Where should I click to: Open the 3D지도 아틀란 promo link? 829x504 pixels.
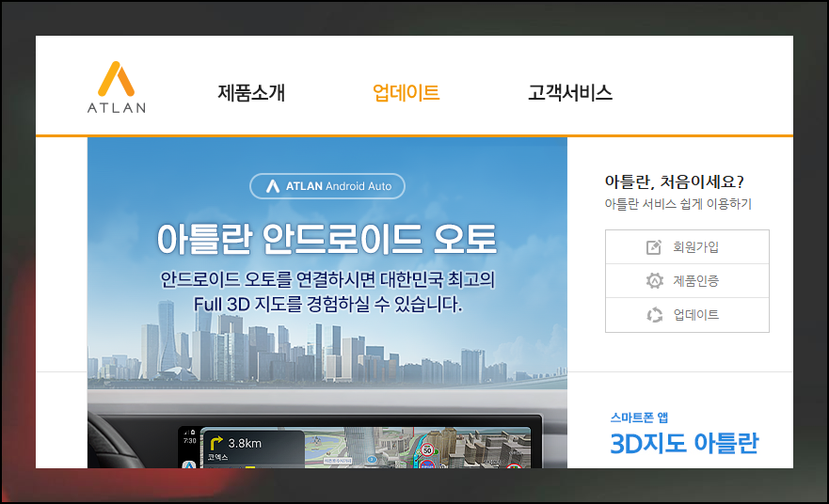684,443
